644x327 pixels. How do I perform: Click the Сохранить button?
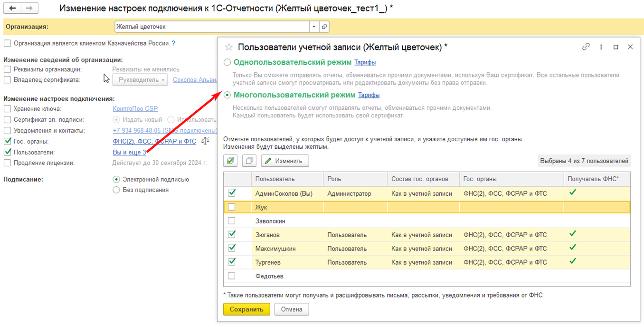pos(246,309)
